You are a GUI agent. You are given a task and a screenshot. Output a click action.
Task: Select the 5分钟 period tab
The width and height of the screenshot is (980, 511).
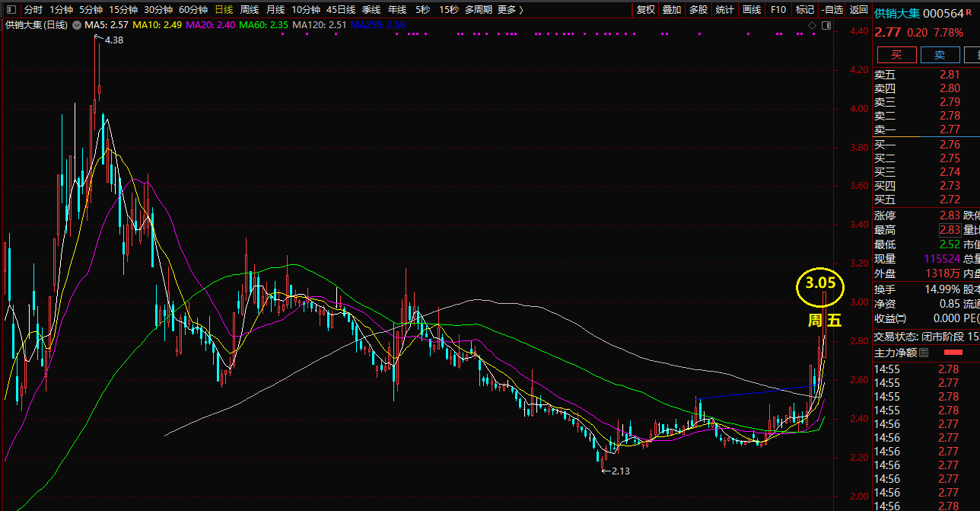(x=91, y=10)
